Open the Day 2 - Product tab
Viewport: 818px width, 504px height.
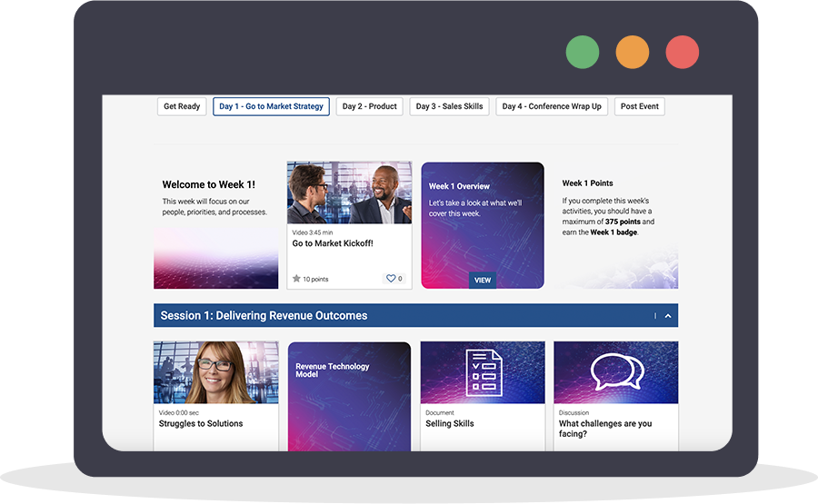click(x=369, y=107)
